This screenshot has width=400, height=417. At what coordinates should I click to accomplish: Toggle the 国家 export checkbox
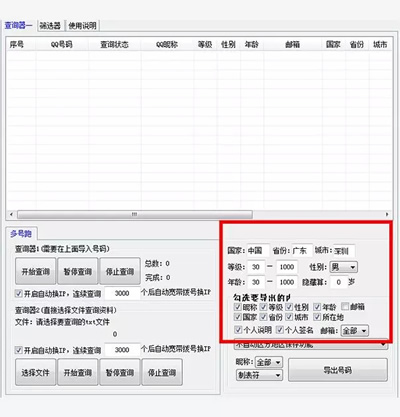pyautogui.click(x=238, y=317)
